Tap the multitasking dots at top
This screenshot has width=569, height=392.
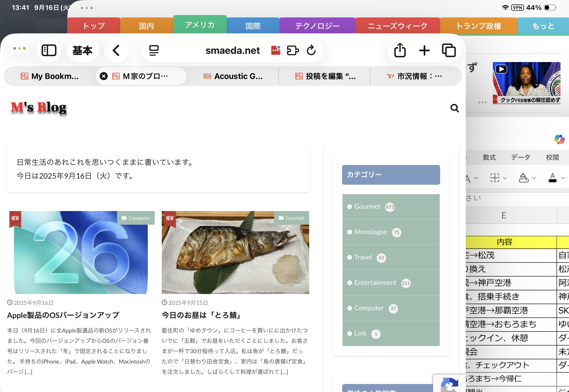coord(87,8)
